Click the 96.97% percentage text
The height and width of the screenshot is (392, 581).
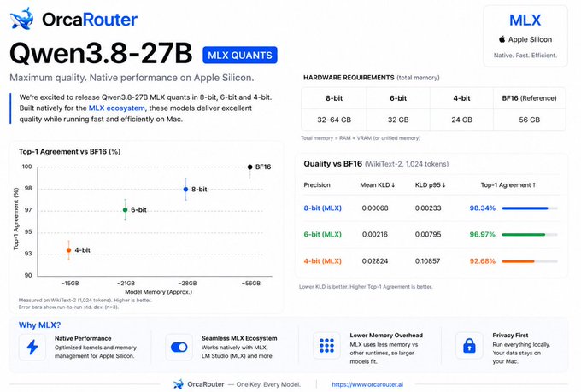pos(483,235)
